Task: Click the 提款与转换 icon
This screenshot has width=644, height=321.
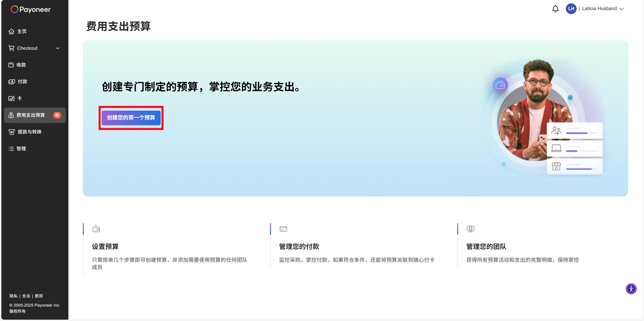Action: click(12, 132)
